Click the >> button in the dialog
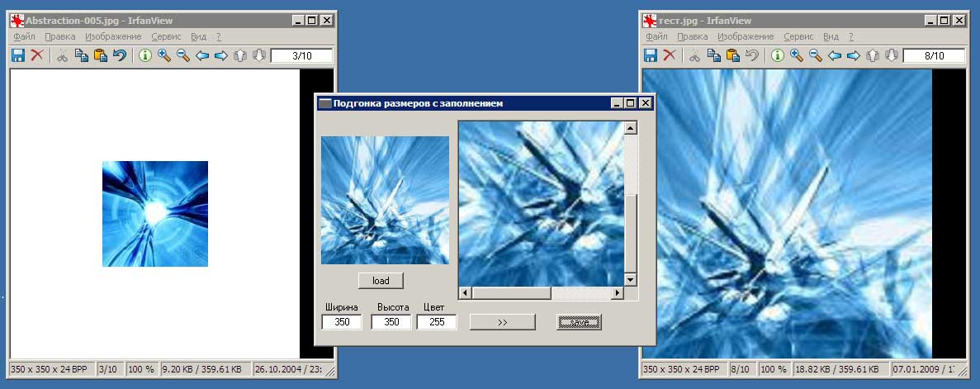This screenshot has width=980, height=389. [502, 322]
